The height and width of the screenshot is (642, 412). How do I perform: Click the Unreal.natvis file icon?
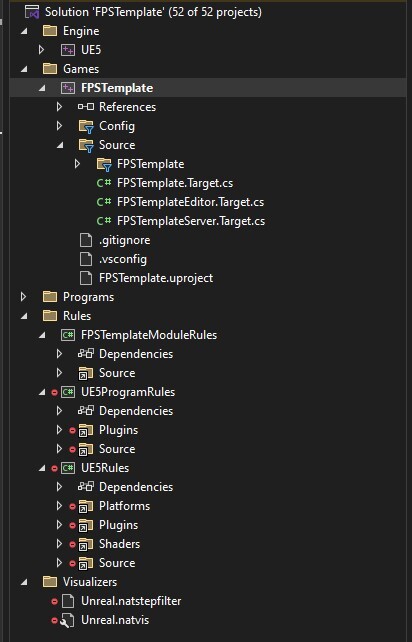click(x=68, y=620)
